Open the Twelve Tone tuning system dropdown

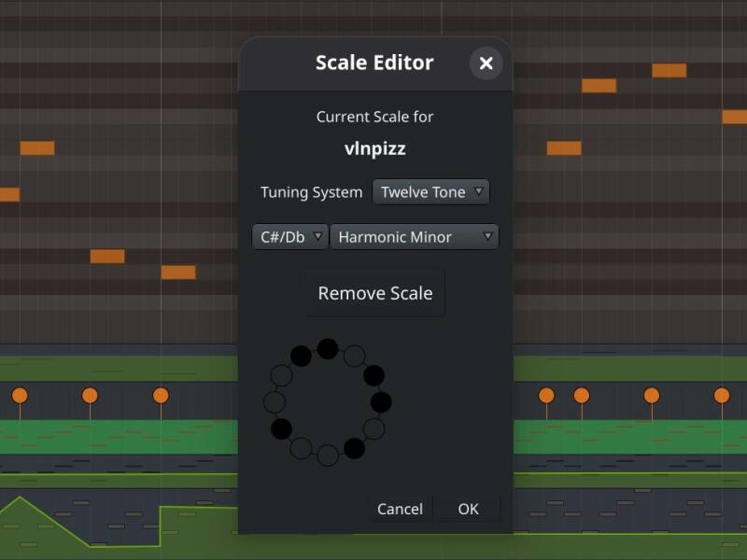(430, 192)
